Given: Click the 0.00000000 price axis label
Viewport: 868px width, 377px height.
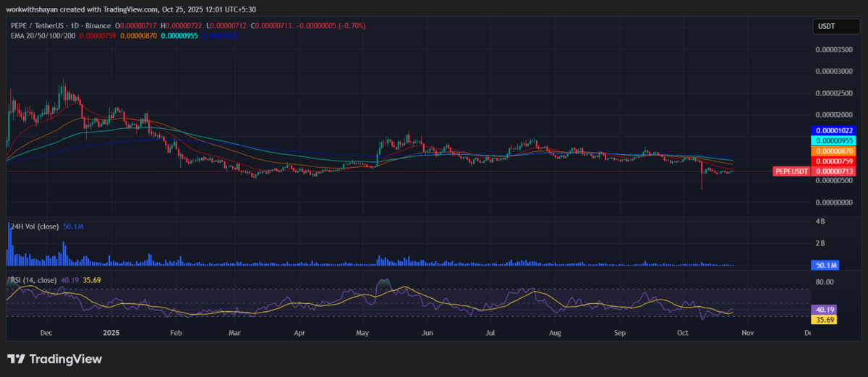Looking at the screenshot, I should (835, 202).
